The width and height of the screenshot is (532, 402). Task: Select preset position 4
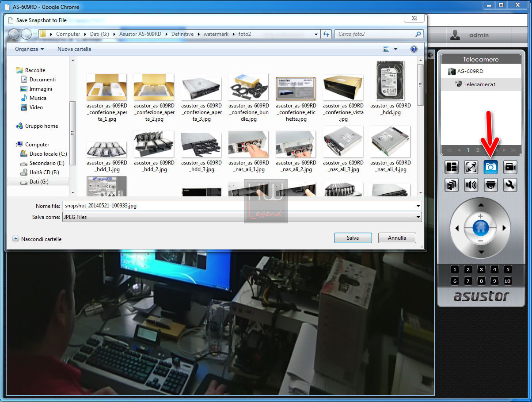[495, 269]
